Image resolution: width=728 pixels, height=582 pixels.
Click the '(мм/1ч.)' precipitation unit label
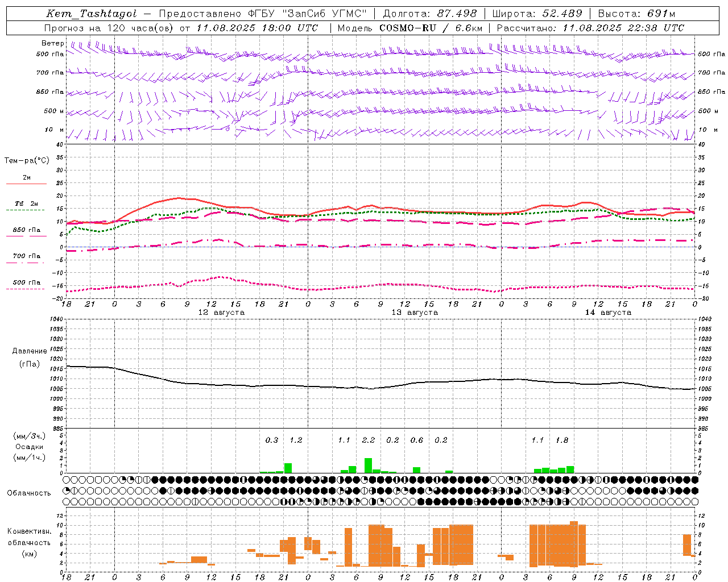click(x=30, y=458)
